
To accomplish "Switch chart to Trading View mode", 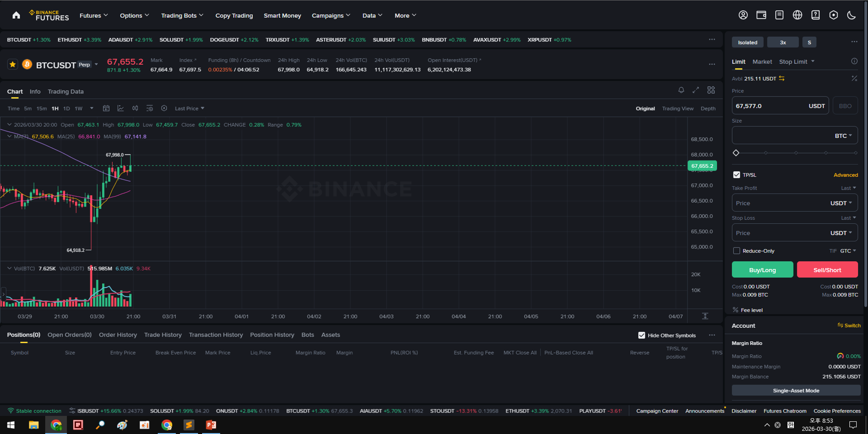I will (678, 109).
